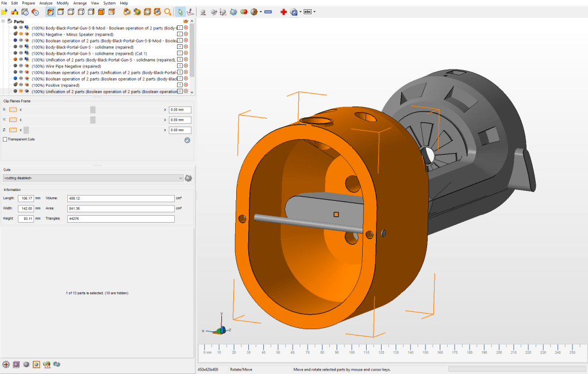Screen dimensions: 588x374
Task: Click the magnifier zoom icon in toolbar
Action: (x=168, y=12)
